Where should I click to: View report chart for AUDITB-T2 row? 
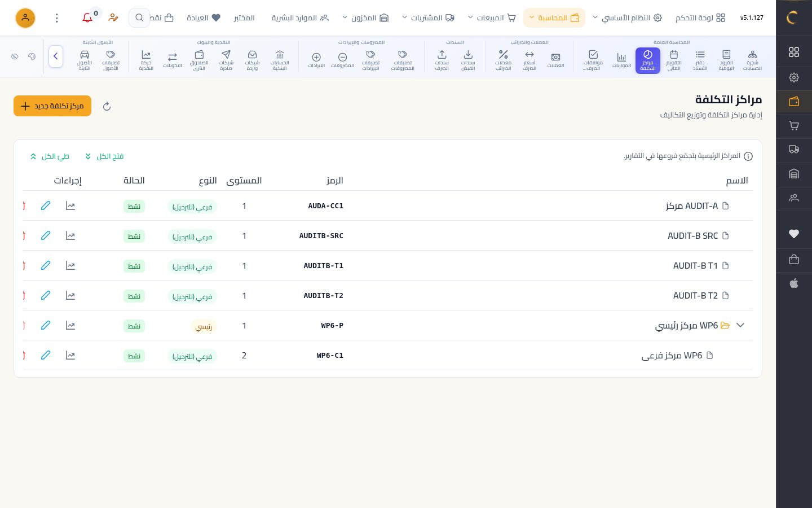click(x=70, y=296)
